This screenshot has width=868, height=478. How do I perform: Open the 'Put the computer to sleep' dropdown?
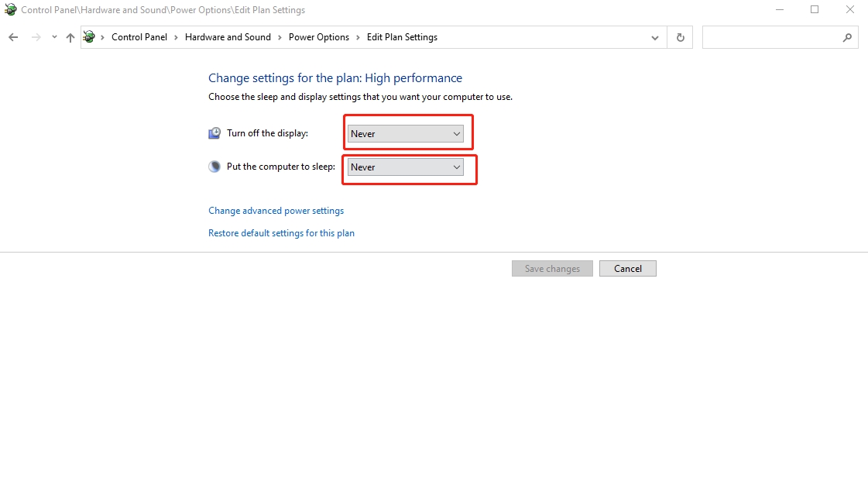(x=405, y=167)
